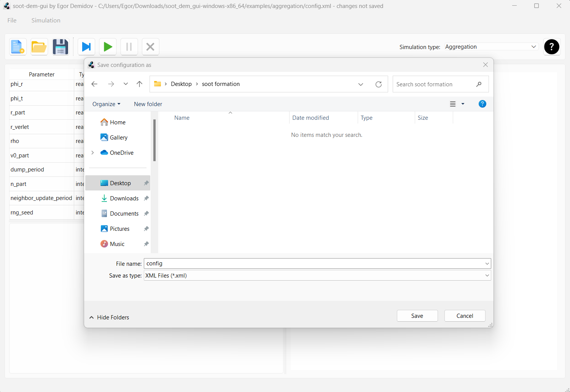Close the Save configuration as dialog

tap(486, 65)
